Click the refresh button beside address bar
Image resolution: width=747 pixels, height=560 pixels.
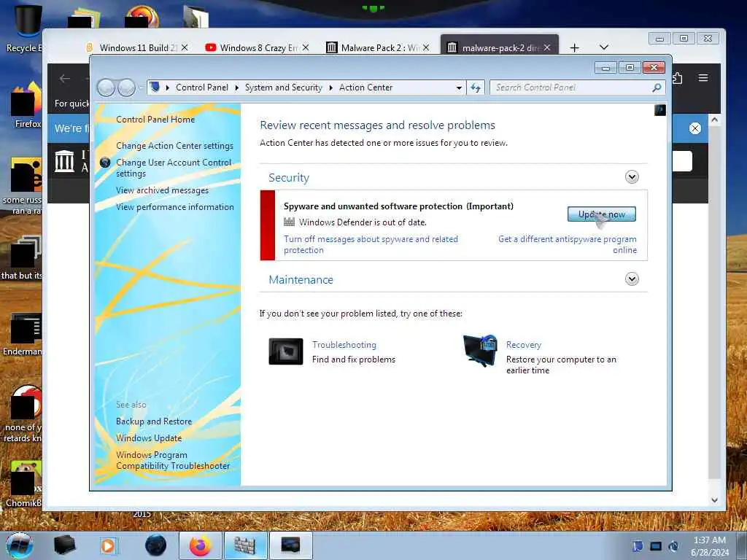pyautogui.click(x=476, y=87)
